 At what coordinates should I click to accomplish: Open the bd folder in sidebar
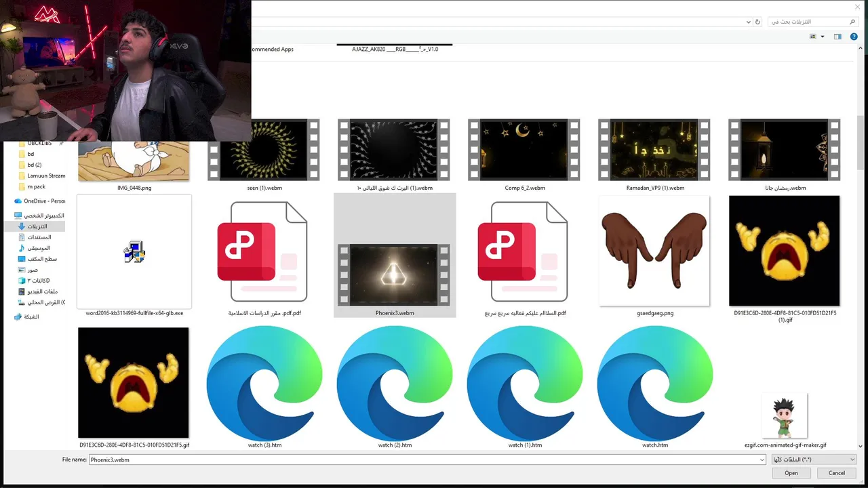click(x=31, y=154)
